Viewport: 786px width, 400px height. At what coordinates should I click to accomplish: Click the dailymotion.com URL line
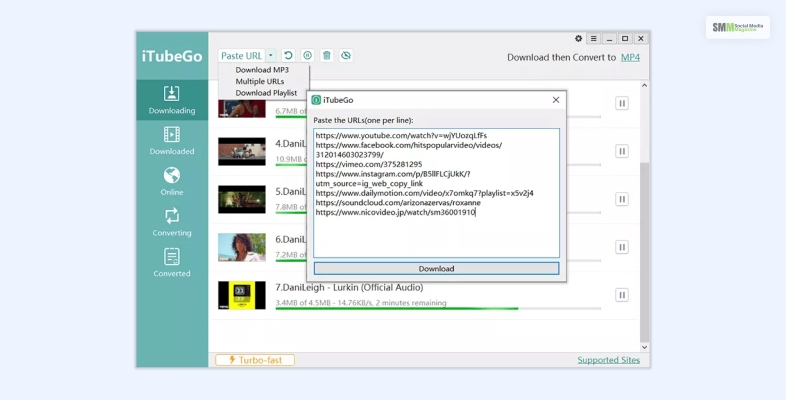click(425, 193)
